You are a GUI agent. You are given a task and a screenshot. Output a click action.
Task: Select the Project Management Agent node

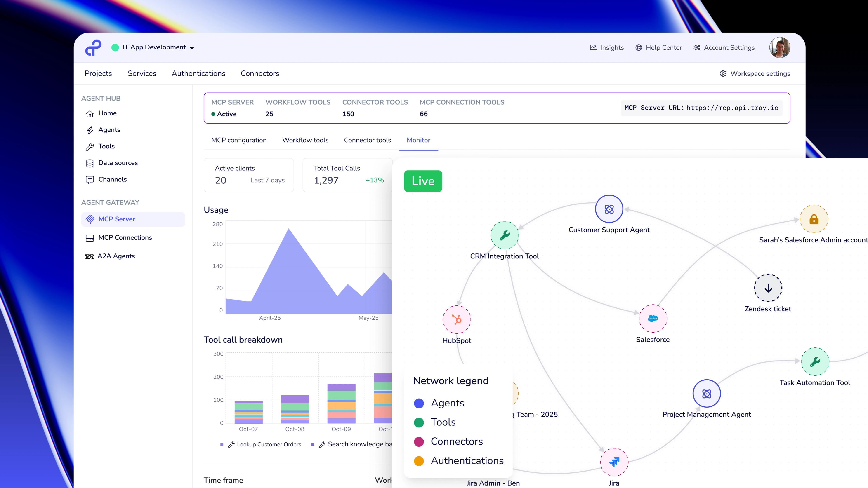pos(707,393)
